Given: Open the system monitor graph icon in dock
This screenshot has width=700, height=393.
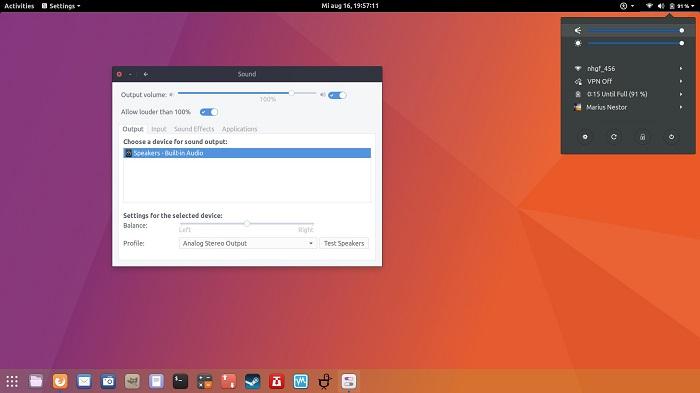Looking at the screenshot, I should tap(301, 381).
